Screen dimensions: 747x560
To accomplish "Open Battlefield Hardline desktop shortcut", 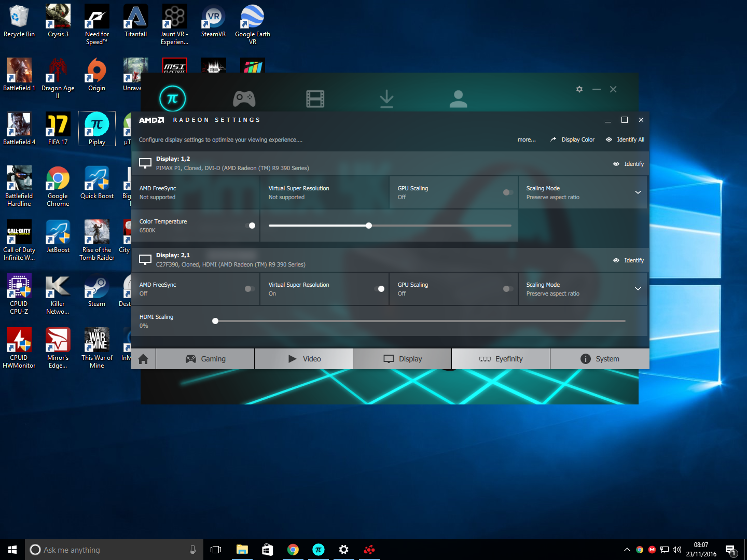I will point(19,186).
